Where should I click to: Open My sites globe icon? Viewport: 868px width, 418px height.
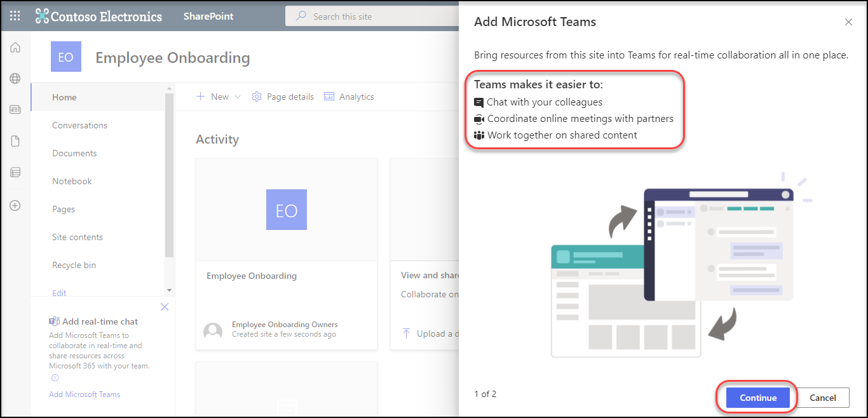(15, 79)
